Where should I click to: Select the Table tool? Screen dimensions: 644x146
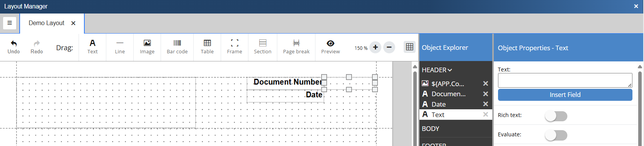pyautogui.click(x=207, y=47)
